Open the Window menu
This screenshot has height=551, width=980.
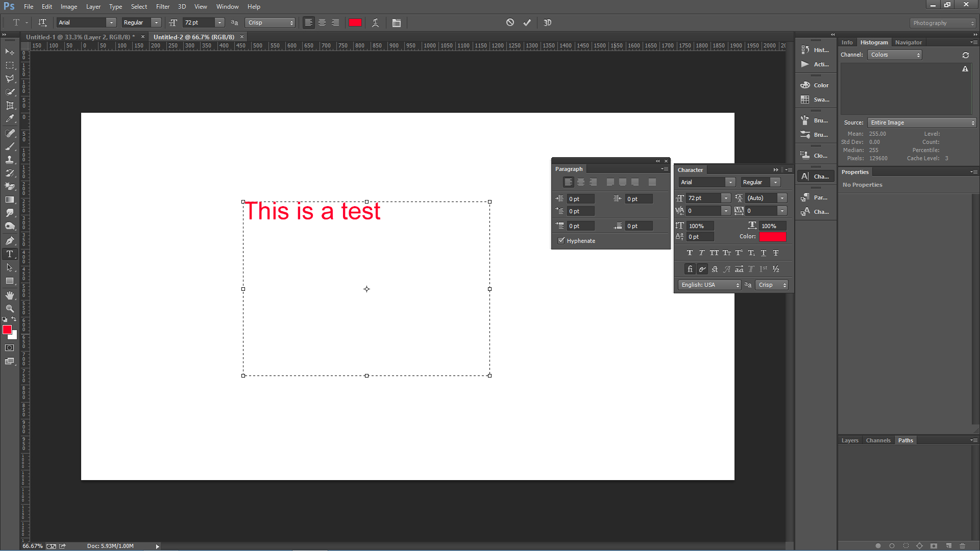click(x=227, y=7)
